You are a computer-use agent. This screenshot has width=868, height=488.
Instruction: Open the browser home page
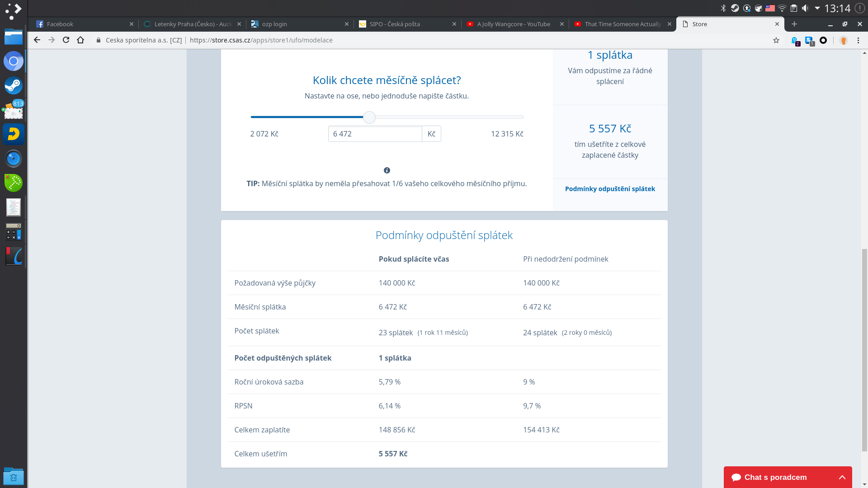tap(80, 40)
